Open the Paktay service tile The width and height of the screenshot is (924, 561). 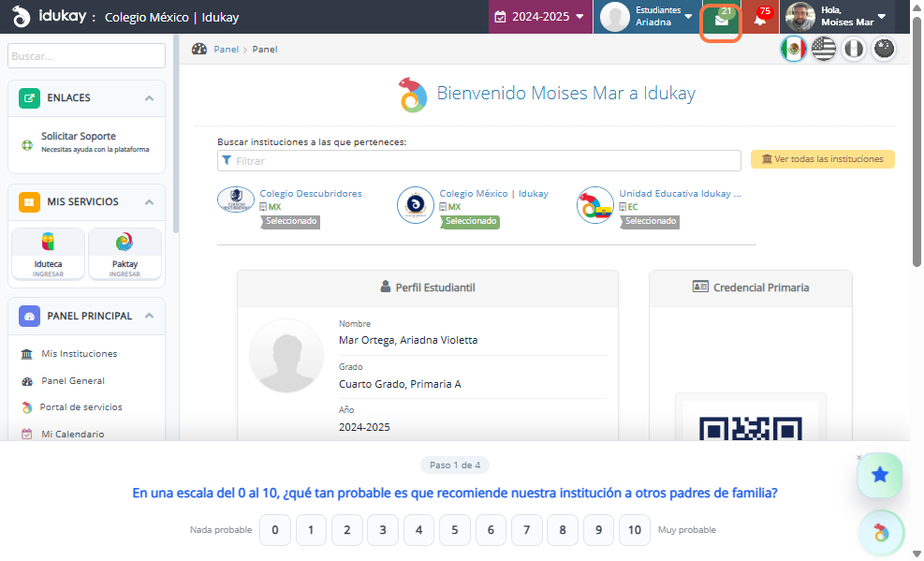coord(125,254)
